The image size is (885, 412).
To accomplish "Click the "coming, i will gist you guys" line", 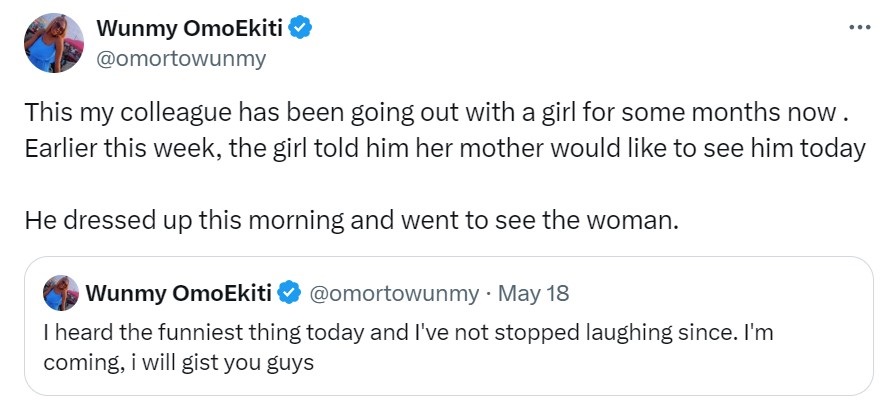I will click(179, 362).
